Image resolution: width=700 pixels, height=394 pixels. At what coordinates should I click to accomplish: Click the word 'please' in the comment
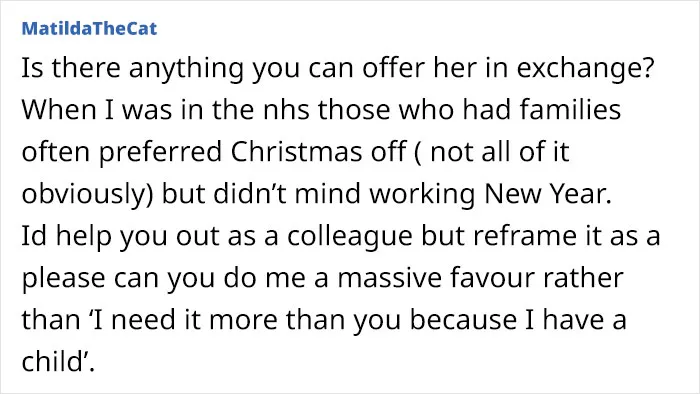(63, 279)
